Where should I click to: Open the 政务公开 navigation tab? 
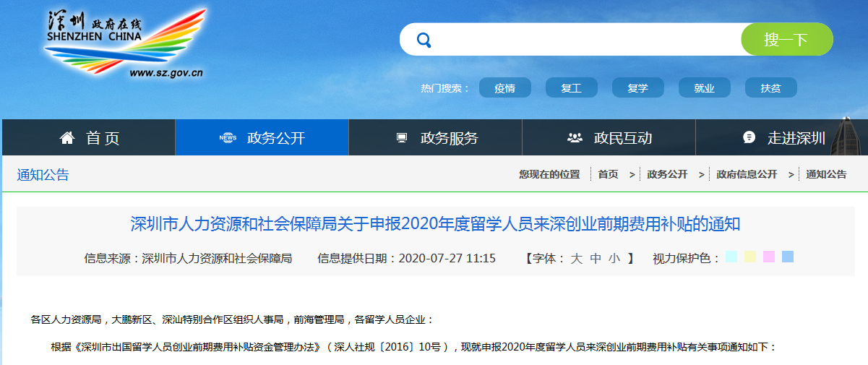click(x=262, y=137)
